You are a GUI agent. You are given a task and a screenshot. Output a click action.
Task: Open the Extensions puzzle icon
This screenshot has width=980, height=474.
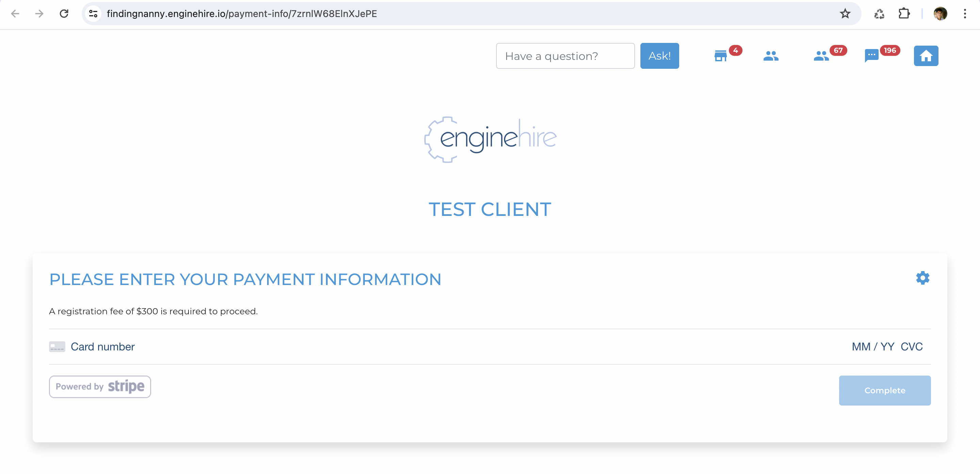point(904,14)
